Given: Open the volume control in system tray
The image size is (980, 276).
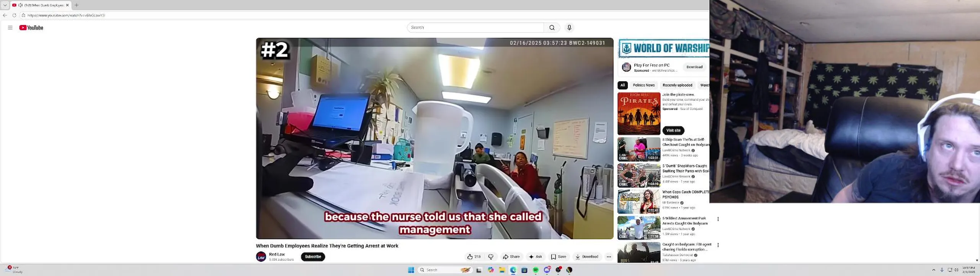Looking at the screenshot, I should pos(956,270).
